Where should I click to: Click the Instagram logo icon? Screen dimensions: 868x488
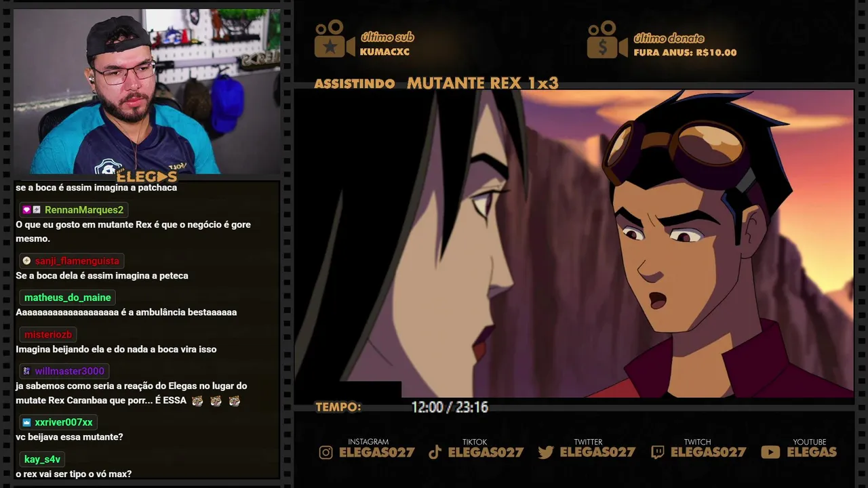coord(326,452)
